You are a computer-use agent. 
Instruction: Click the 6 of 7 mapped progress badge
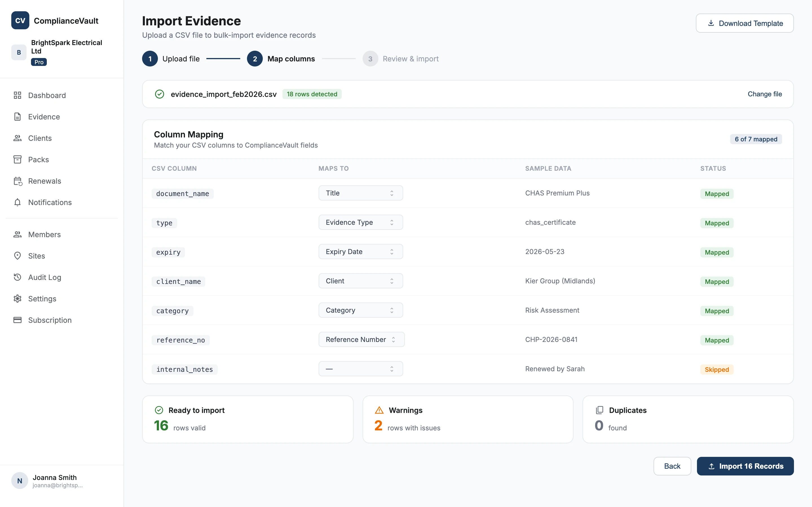tap(756, 139)
